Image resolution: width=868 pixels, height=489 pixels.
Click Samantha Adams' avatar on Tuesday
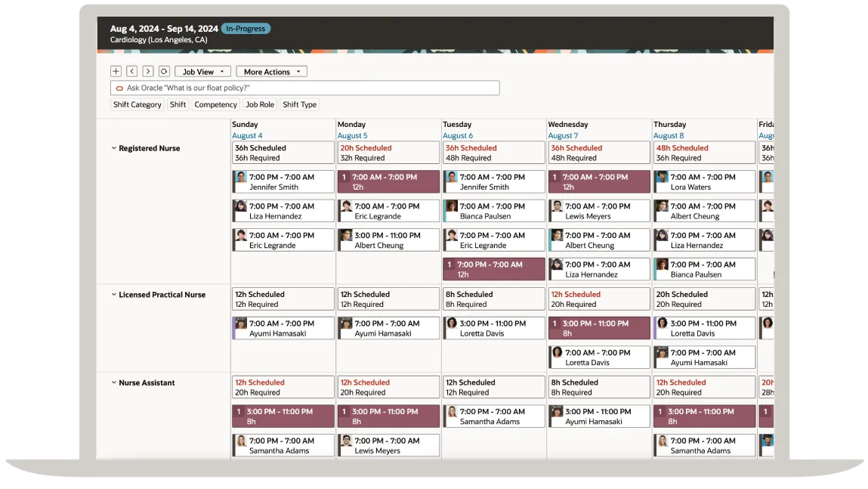click(452, 412)
